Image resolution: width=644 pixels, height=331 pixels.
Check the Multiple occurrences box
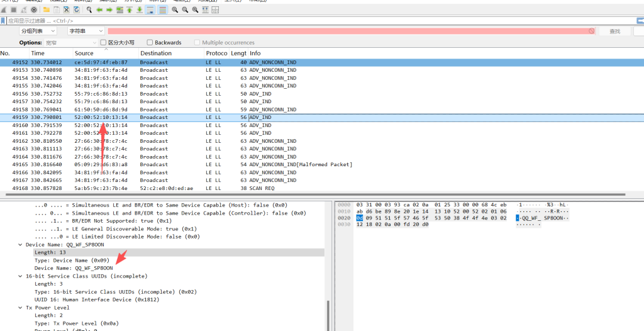[x=197, y=43]
